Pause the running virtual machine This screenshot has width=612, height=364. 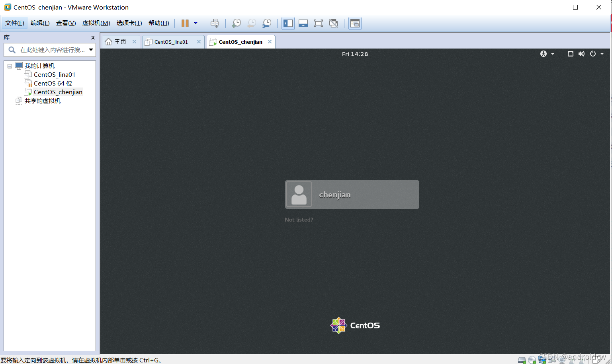(x=185, y=23)
